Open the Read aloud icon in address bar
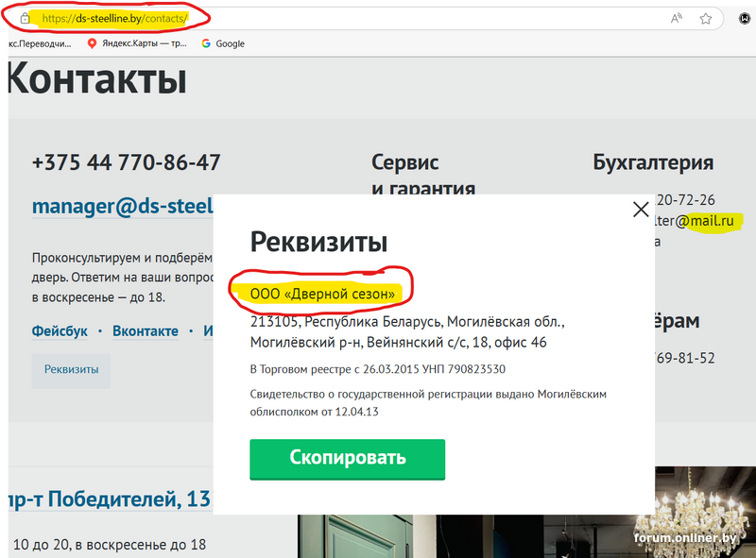 click(677, 18)
